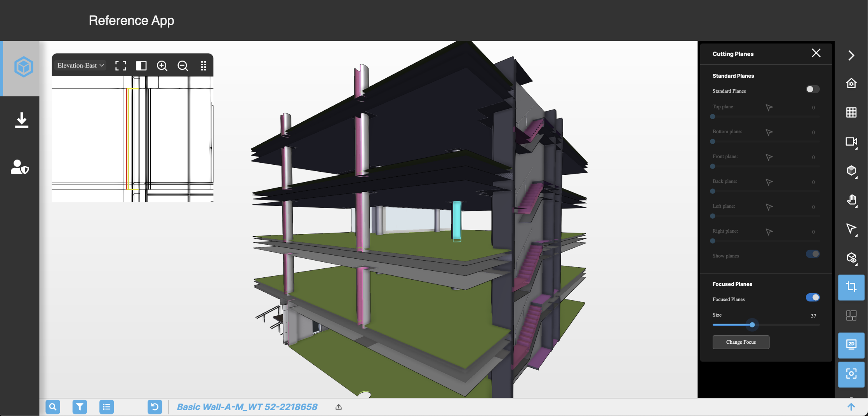The image size is (868, 416).
Task: Click the home view icon
Action: (851, 84)
